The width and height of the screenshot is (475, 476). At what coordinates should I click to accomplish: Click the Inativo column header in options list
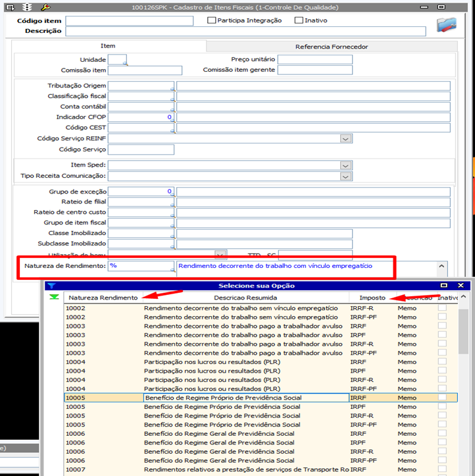click(x=447, y=298)
